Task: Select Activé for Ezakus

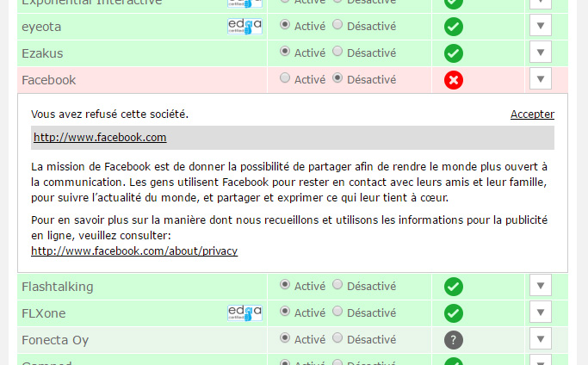Action: point(285,52)
